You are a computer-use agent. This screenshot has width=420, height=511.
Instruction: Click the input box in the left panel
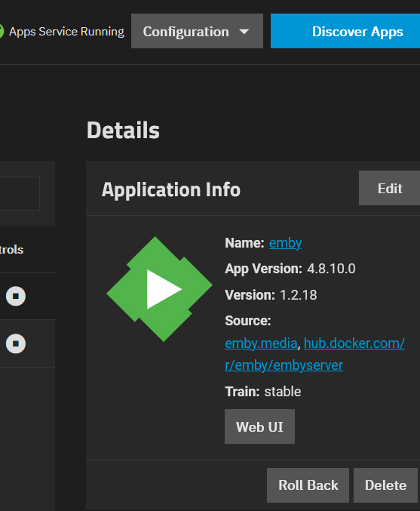click(20, 193)
